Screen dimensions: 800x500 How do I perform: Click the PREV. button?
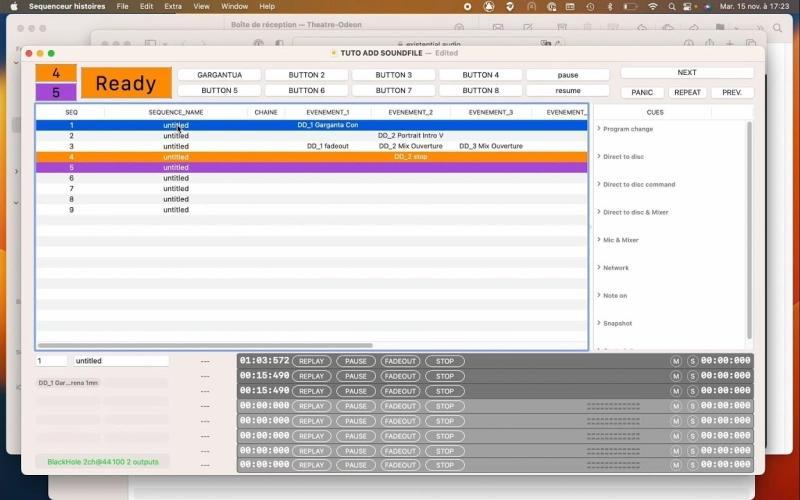click(732, 92)
